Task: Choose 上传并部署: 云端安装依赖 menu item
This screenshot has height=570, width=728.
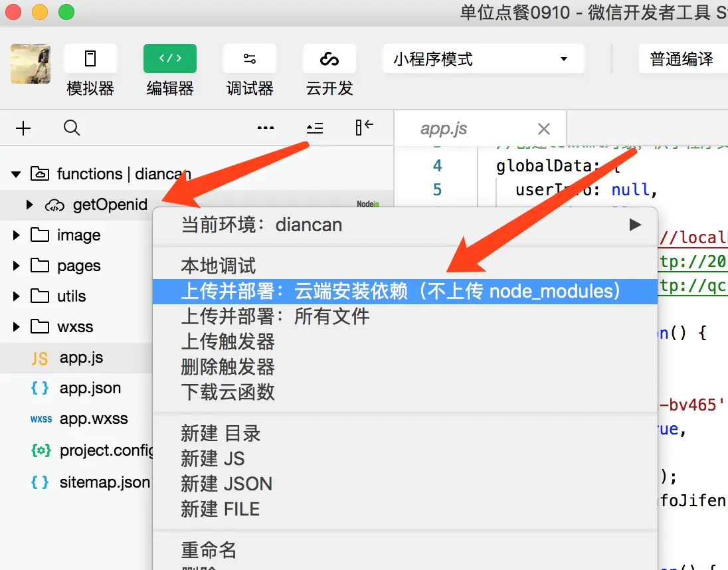Action: pos(405,292)
